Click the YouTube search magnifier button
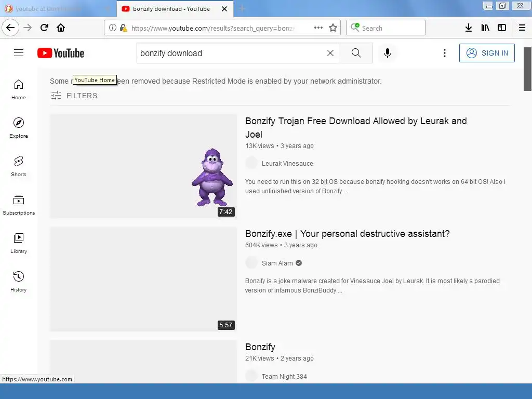Viewport: 532px width, 399px height. click(x=356, y=53)
